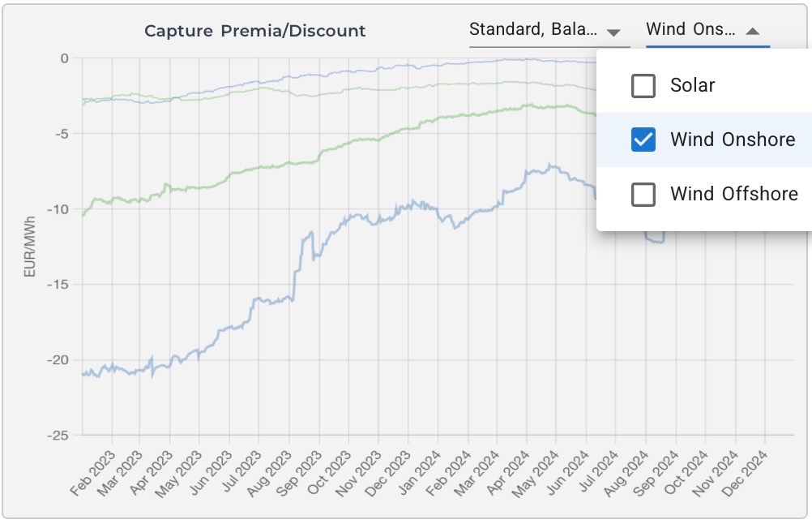Open the "Standard, Bala..." dropdown field
The image size is (812, 524).
pos(534,31)
